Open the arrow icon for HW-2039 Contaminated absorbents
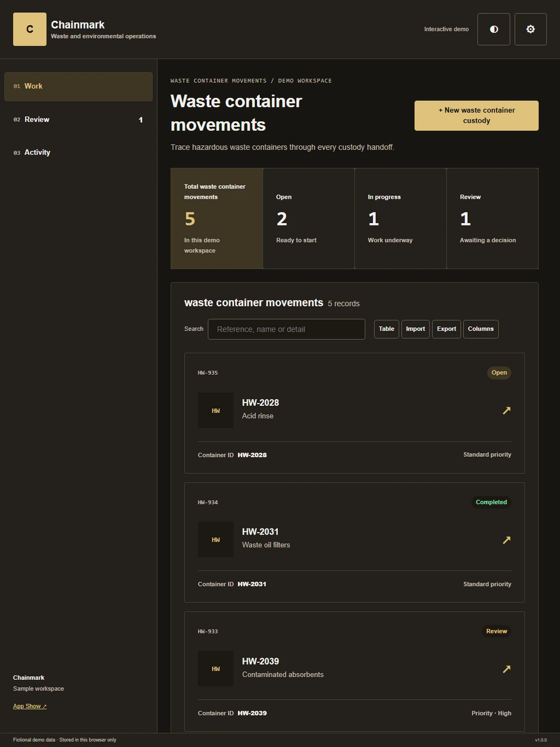Viewport: 560px width, 747px height. click(x=506, y=669)
